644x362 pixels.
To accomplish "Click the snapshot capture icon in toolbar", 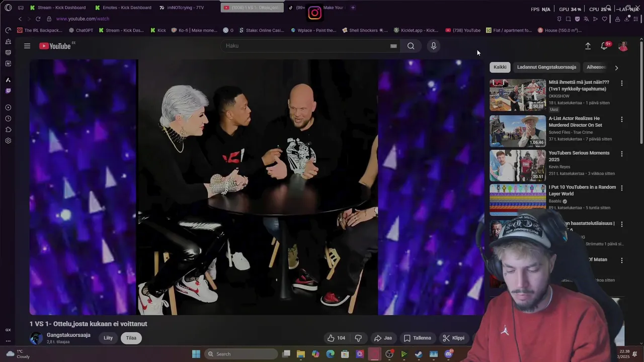I will (x=568, y=19).
